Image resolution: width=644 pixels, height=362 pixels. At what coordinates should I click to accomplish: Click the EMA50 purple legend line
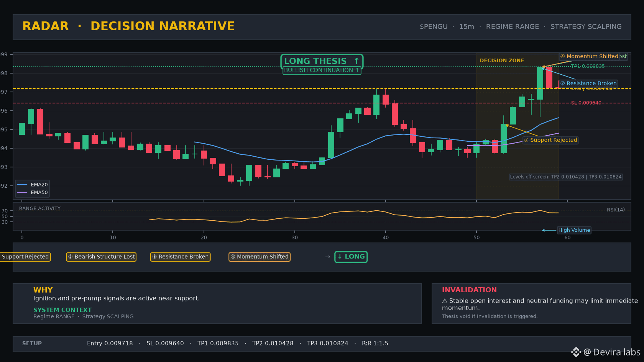pyautogui.click(x=22, y=193)
